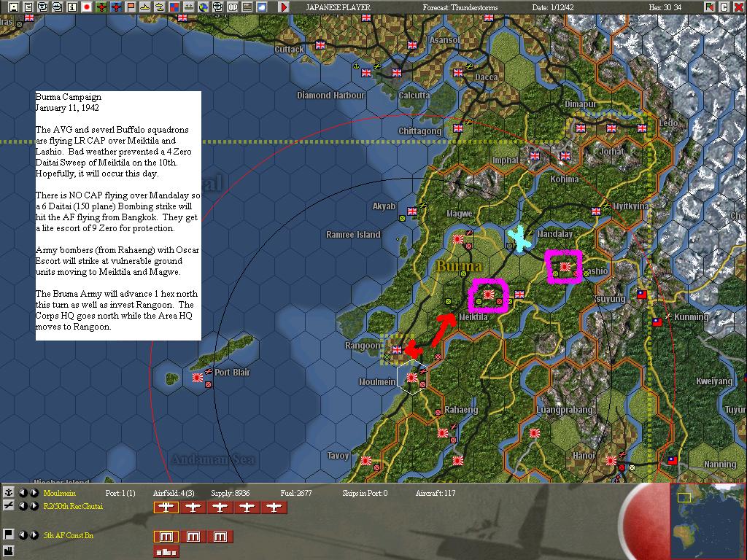Image resolution: width=747 pixels, height=560 pixels.
Task: Select the highlighted first ground unit icon
Action: [x=166, y=537]
